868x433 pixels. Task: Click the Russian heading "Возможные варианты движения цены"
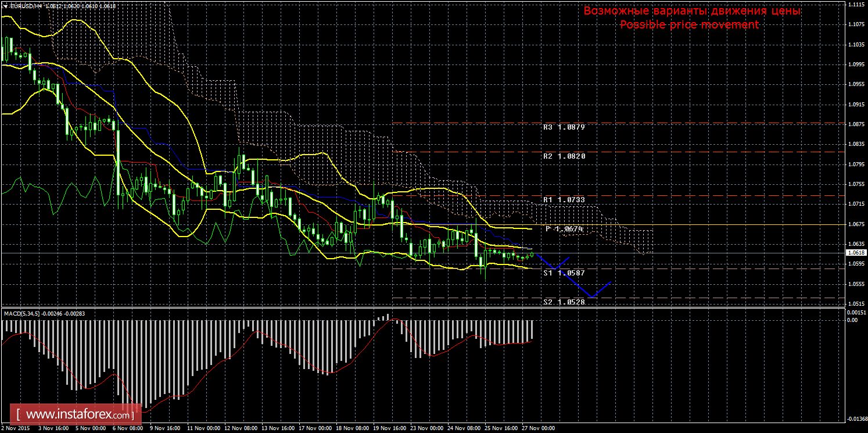point(692,11)
